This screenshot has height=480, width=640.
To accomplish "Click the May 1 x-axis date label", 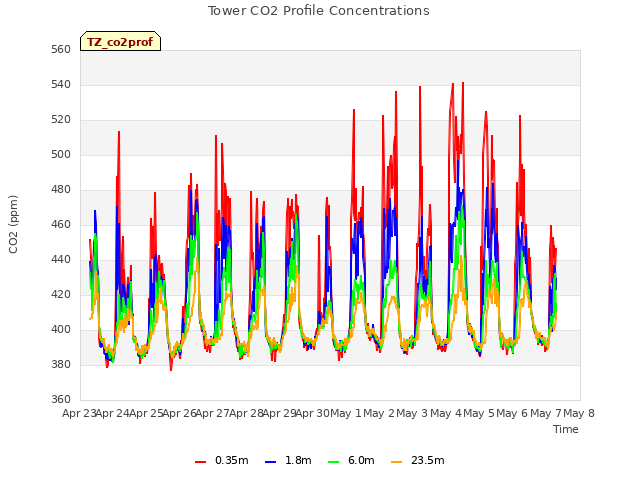I will (346, 413).
